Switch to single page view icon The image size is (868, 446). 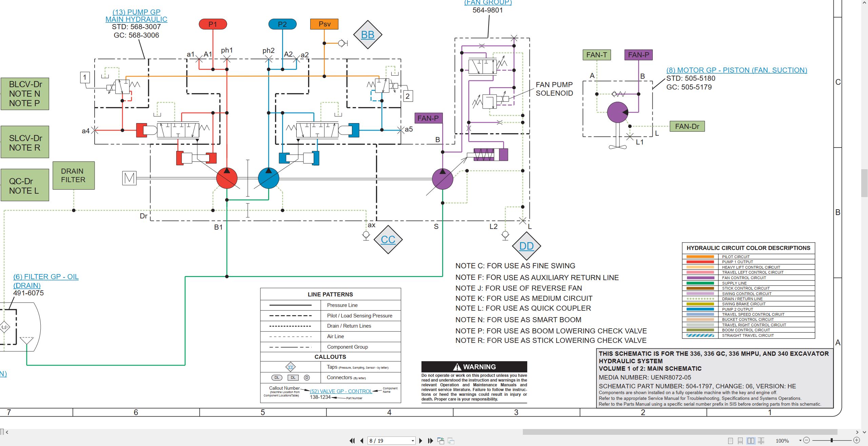(730, 441)
